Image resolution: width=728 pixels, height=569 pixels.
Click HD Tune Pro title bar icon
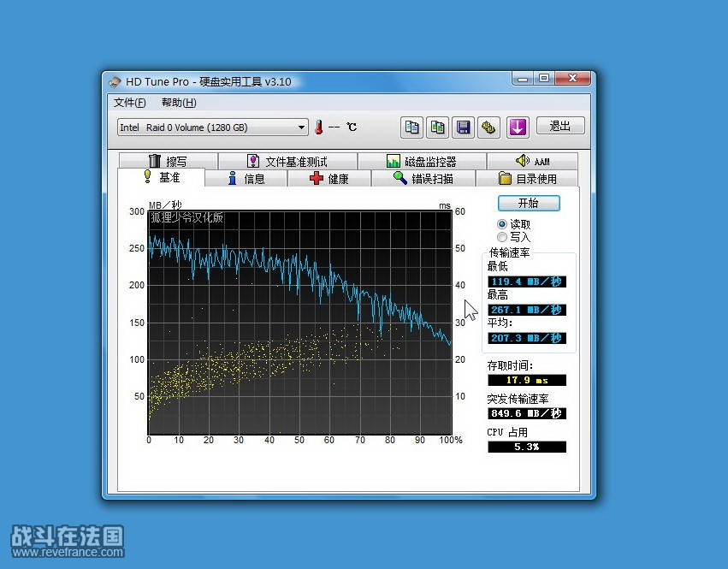click(115, 82)
